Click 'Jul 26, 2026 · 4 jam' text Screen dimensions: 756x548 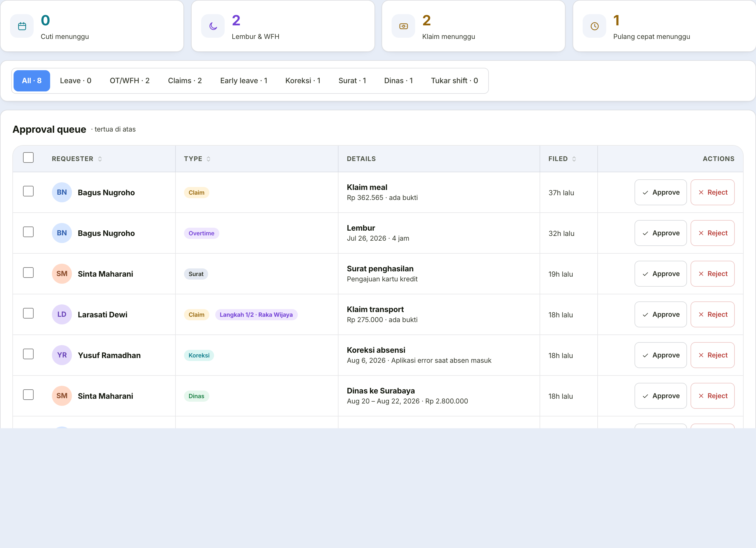(x=378, y=238)
